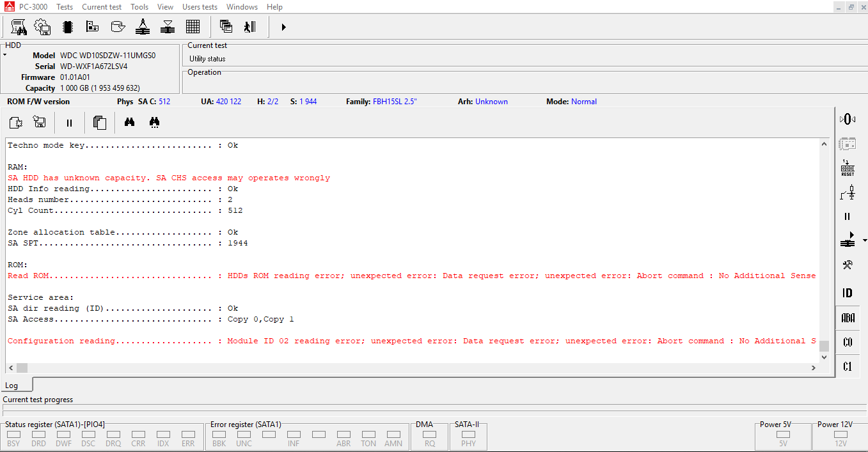
Task: Click the log horizontal scrollbar right arrow
Action: click(x=814, y=368)
